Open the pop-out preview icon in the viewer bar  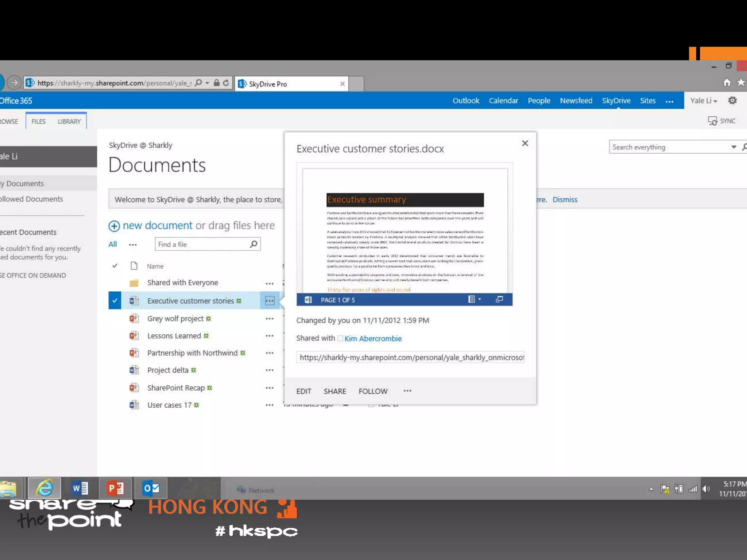499,299
